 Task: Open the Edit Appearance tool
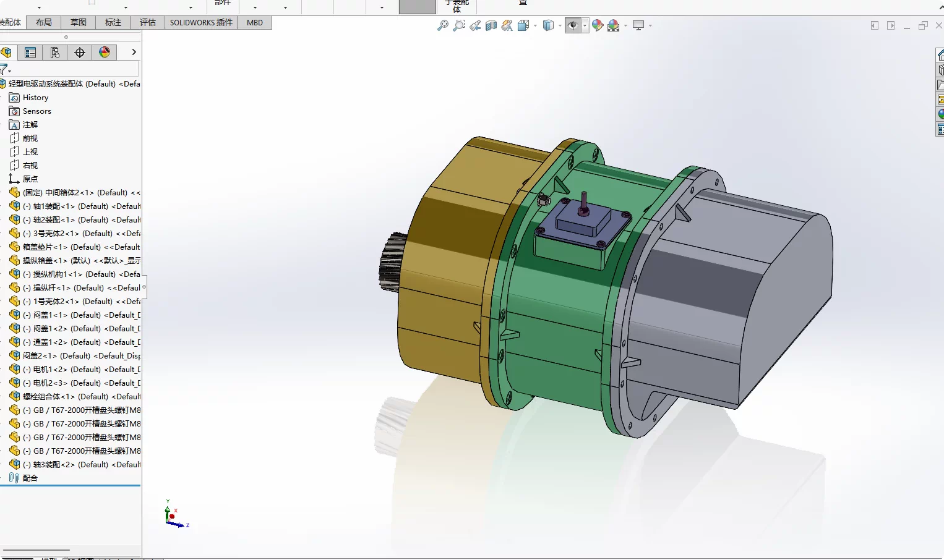point(598,25)
